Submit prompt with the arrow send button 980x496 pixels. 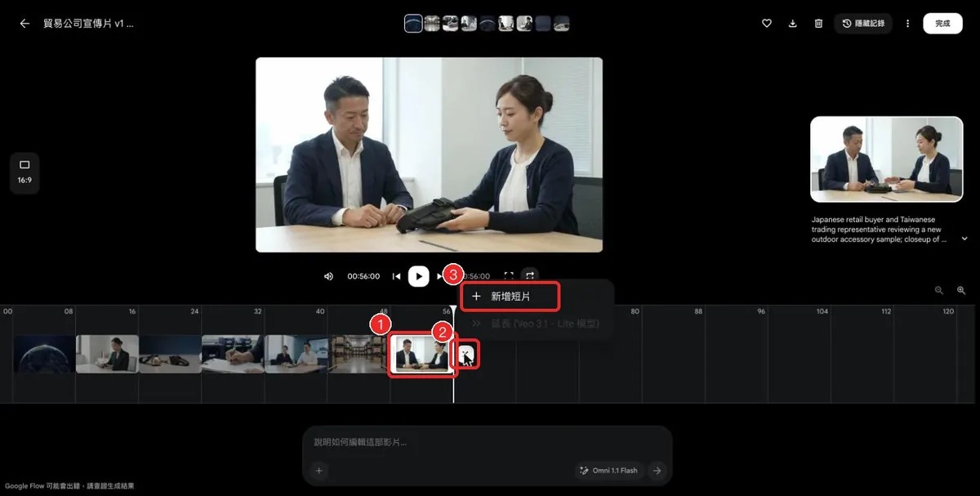657,471
